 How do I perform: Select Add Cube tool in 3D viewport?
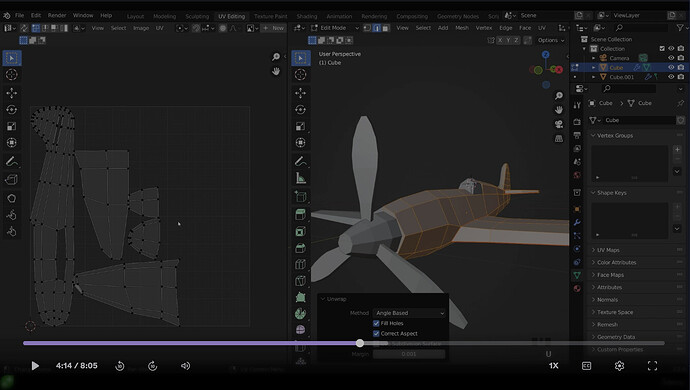301,196
